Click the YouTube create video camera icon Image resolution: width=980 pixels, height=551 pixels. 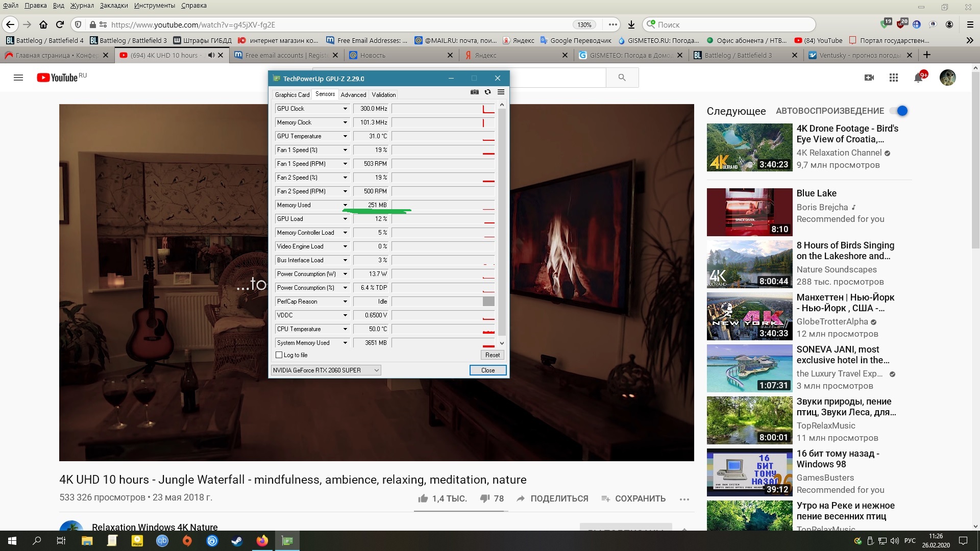pos(869,78)
